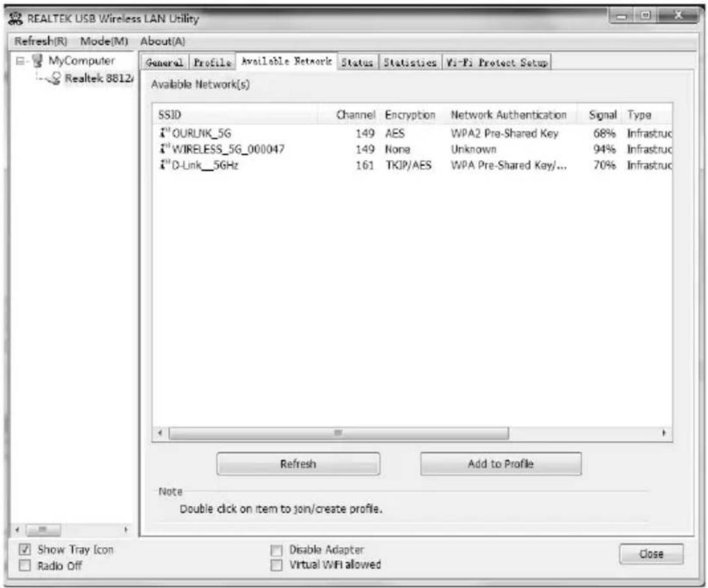
Task: Click the Refresh button
Action: (298, 464)
